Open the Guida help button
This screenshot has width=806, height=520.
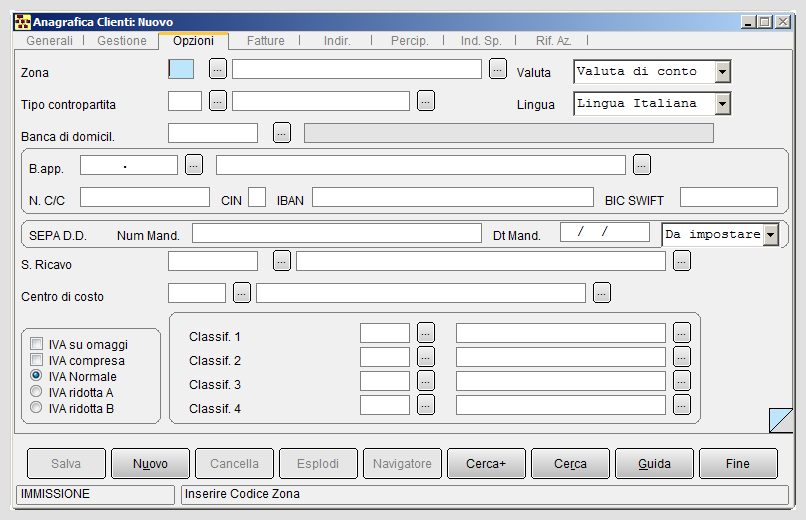[654, 463]
